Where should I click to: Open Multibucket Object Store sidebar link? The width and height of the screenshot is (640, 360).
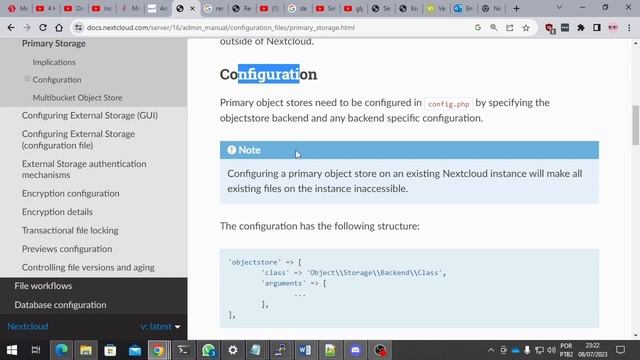point(78,98)
